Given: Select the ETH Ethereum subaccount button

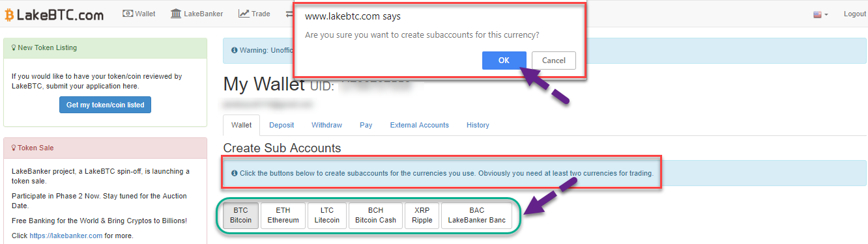Looking at the screenshot, I should pyautogui.click(x=283, y=215).
